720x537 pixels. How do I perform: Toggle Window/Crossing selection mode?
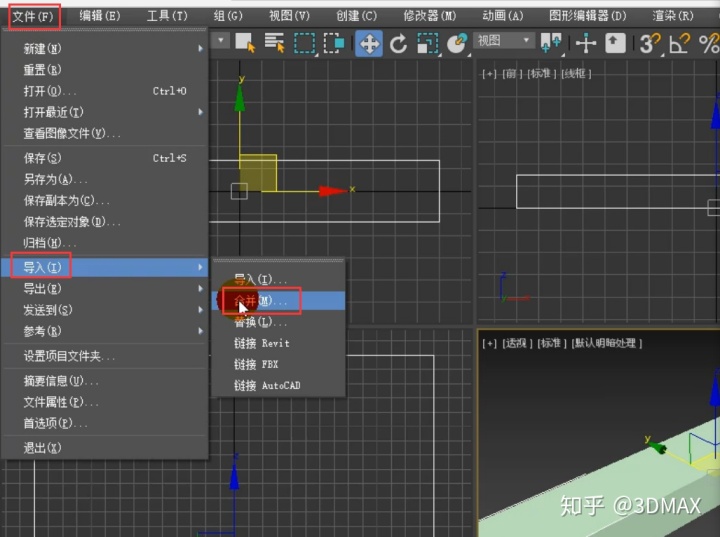pos(334,43)
